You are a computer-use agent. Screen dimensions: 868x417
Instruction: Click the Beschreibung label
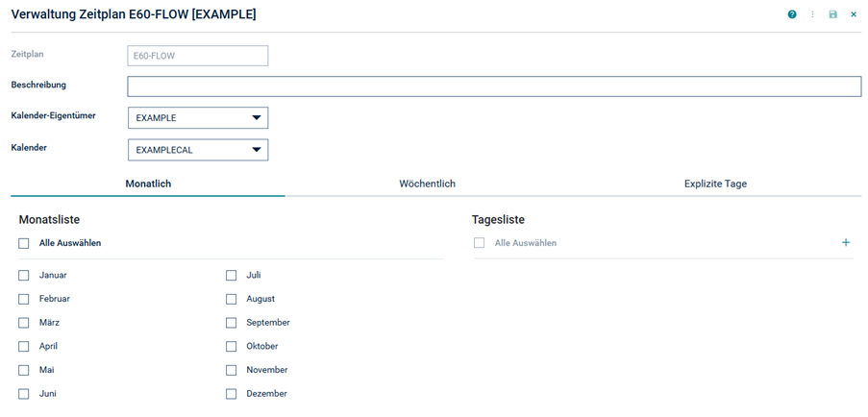tap(38, 85)
